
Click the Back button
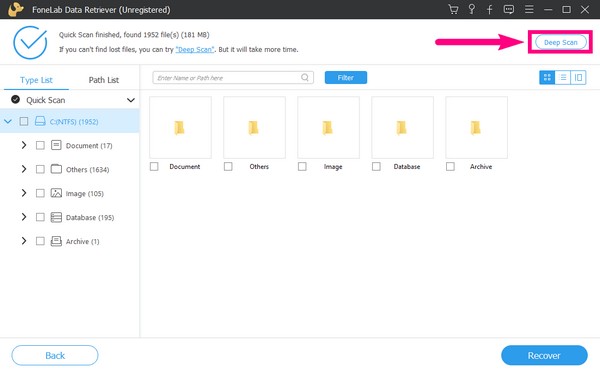[55, 356]
